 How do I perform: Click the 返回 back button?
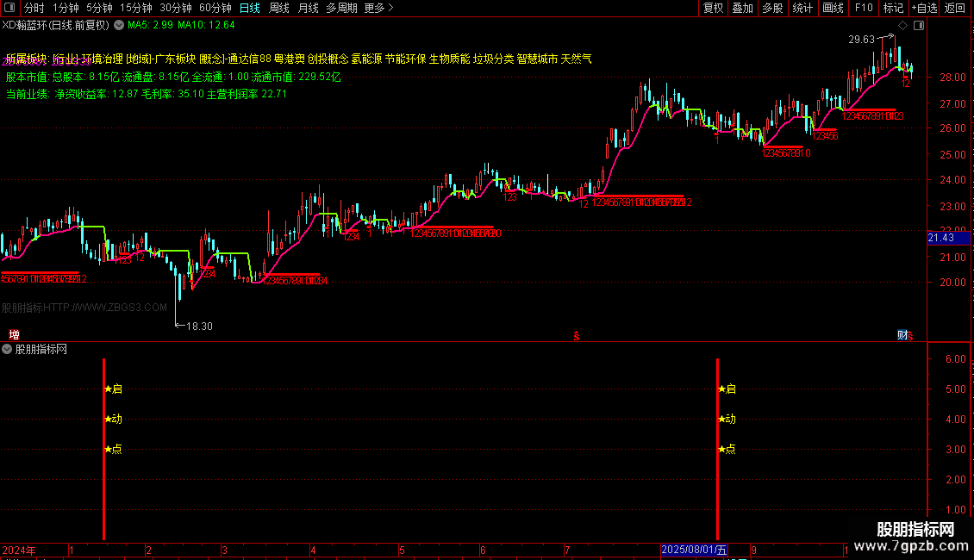coord(955,8)
